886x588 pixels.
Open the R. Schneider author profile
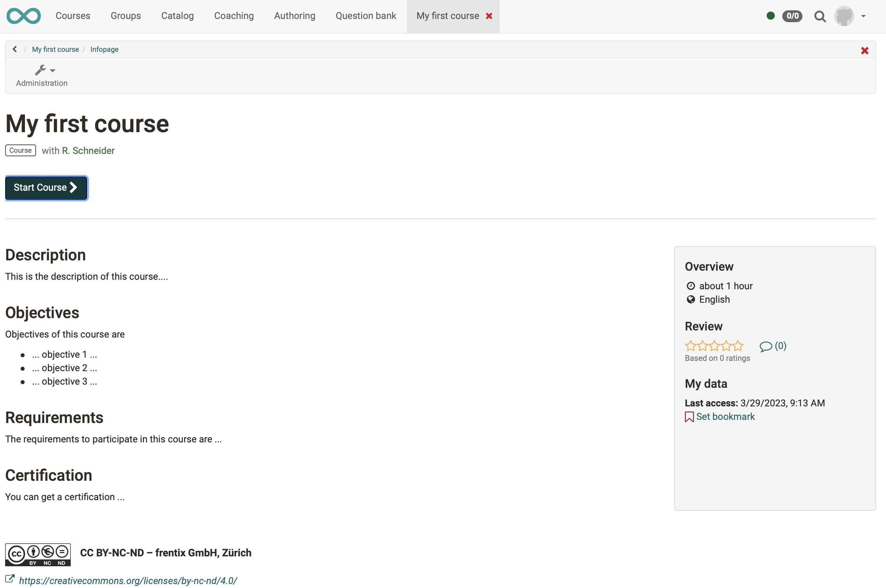[88, 150]
